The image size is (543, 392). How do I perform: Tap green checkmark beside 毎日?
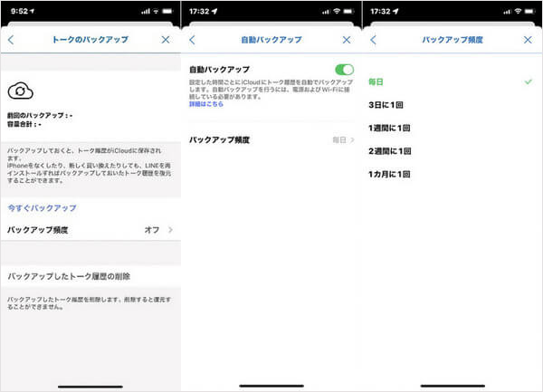(529, 81)
